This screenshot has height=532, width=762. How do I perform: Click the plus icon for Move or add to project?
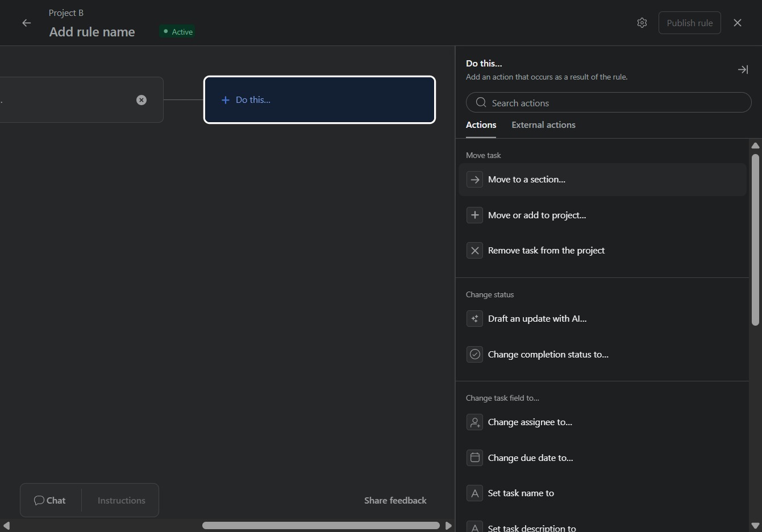[x=475, y=215]
